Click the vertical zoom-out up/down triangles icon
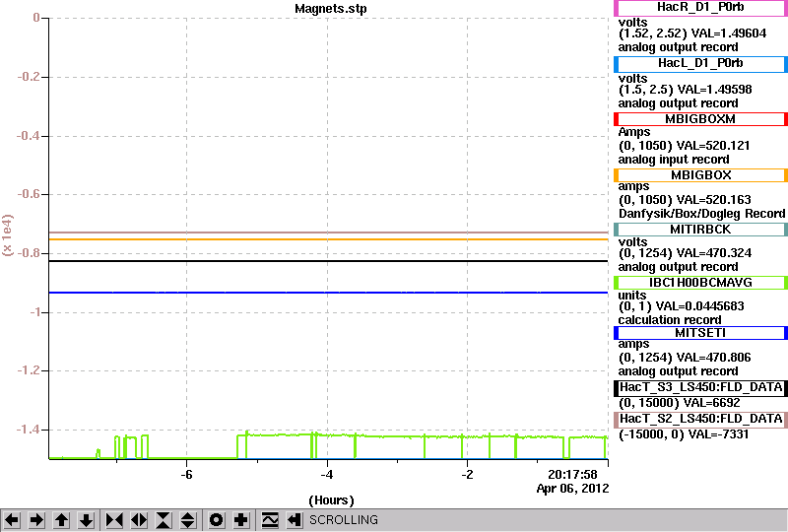This screenshot has height=532, width=788. click(188, 520)
